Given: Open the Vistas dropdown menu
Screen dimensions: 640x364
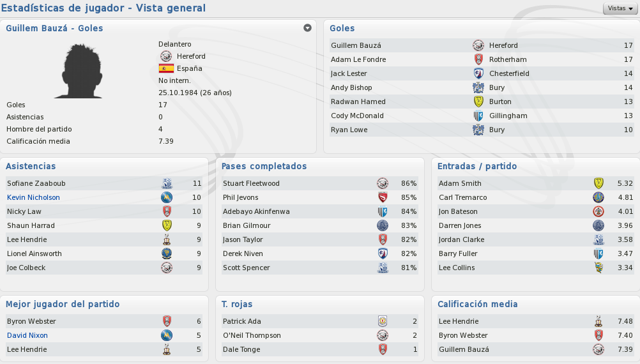Looking at the screenshot, I should click(620, 8).
